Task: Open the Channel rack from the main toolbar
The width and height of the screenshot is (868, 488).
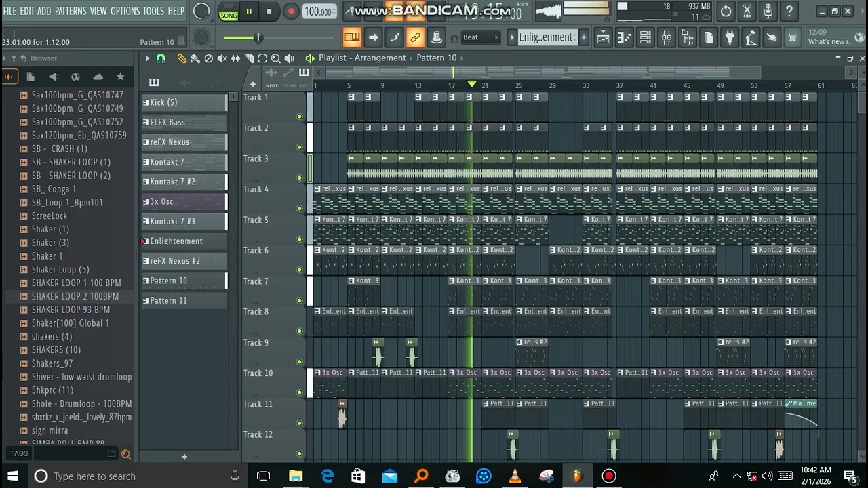Action: pyautogui.click(x=646, y=37)
